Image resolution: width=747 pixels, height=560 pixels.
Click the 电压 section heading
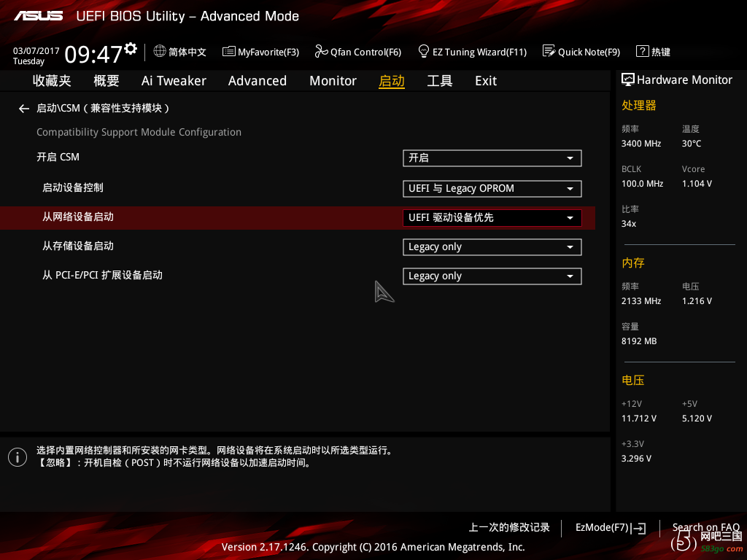(x=633, y=380)
